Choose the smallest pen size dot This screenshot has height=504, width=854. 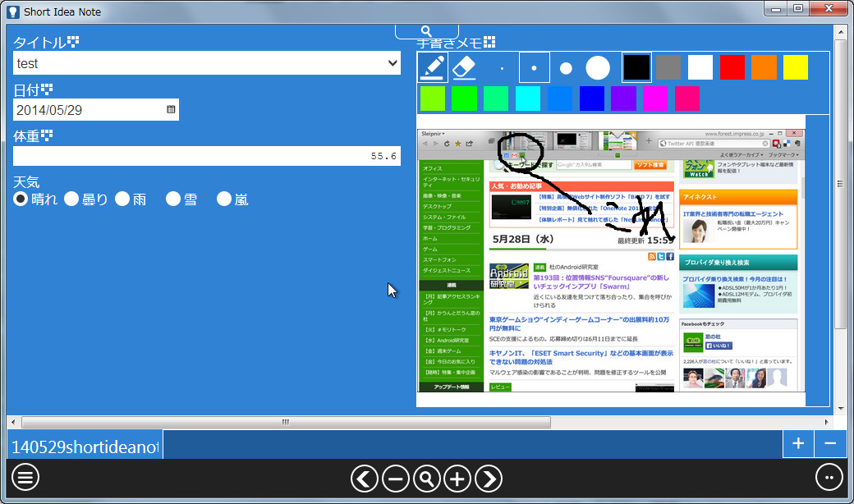point(502,69)
